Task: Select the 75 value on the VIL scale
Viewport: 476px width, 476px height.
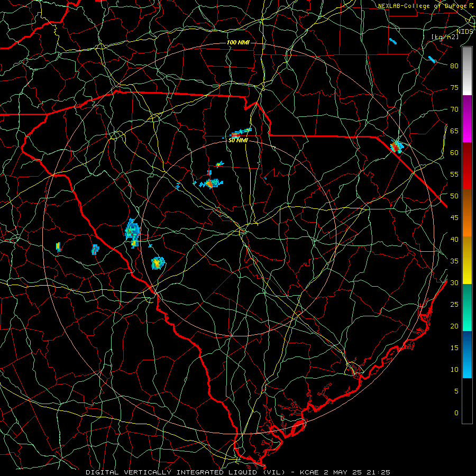Action: point(454,87)
